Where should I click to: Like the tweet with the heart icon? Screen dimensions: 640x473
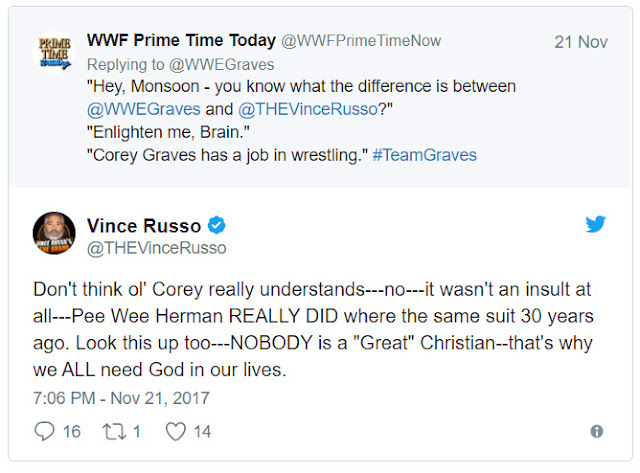pyautogui.click(x=176, y=431)
